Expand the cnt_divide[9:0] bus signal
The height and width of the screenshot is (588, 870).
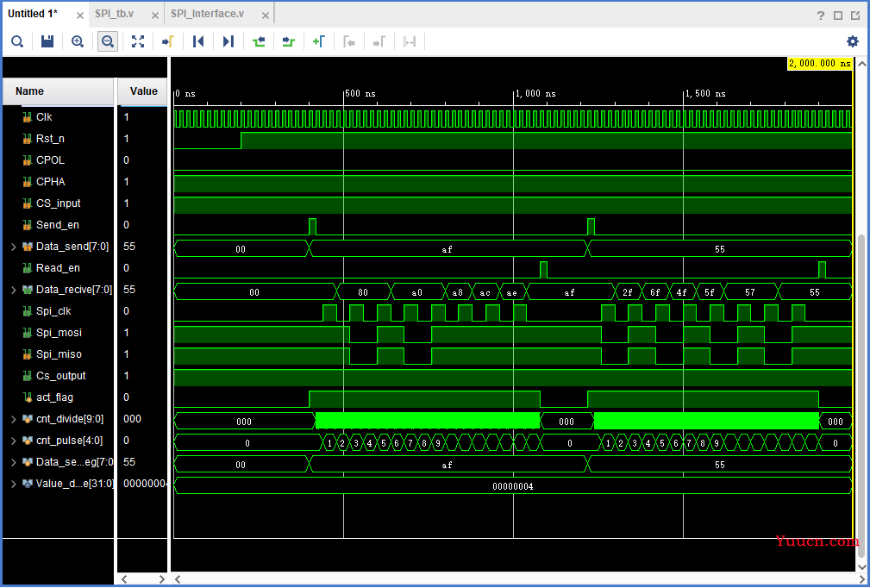click(13, 419)
